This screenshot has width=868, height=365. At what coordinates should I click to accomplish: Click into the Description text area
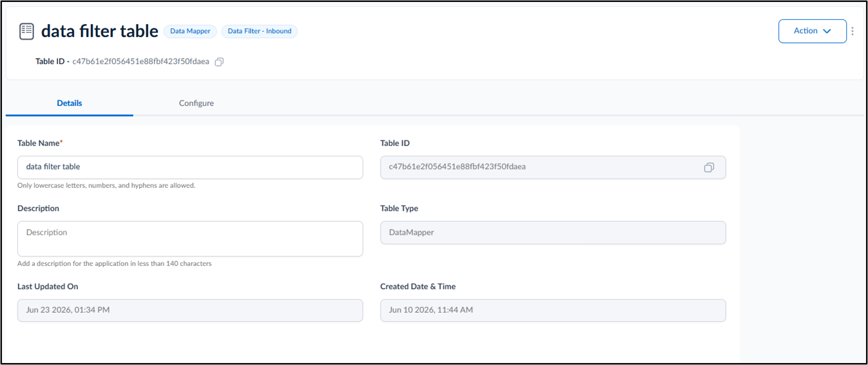[190, 238]
